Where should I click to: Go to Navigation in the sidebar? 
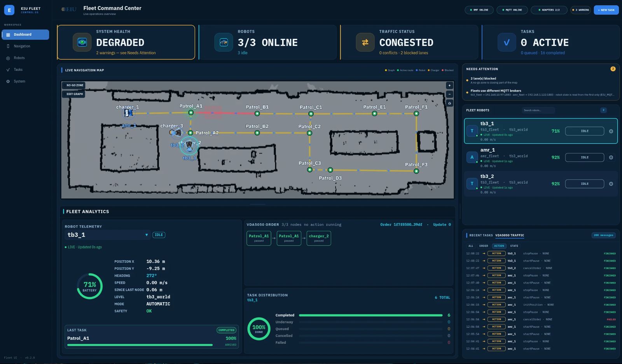coord(25,46)
